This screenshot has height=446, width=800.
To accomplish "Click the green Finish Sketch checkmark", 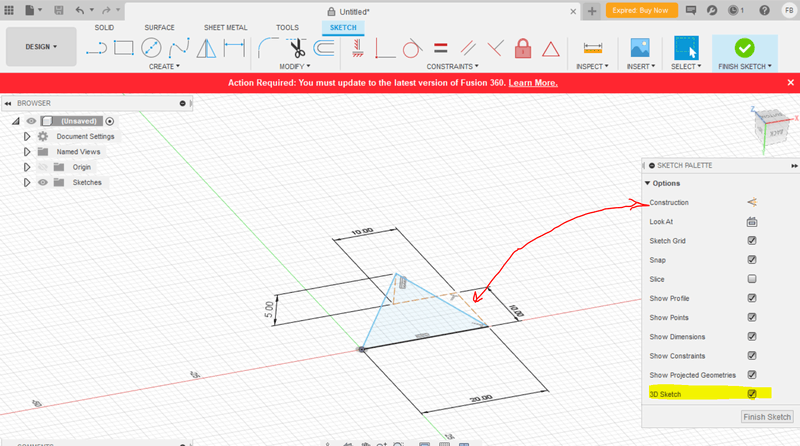I will coord(744,48).
